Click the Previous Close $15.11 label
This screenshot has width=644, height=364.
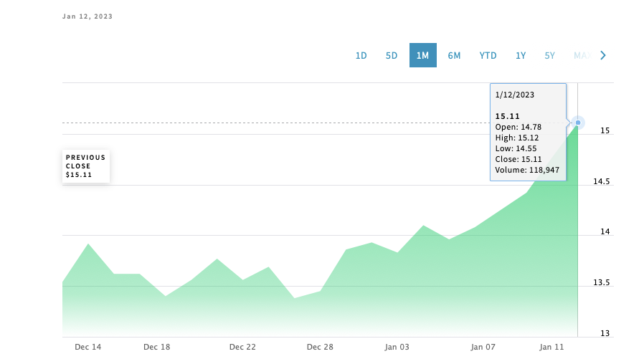[86, 166]
